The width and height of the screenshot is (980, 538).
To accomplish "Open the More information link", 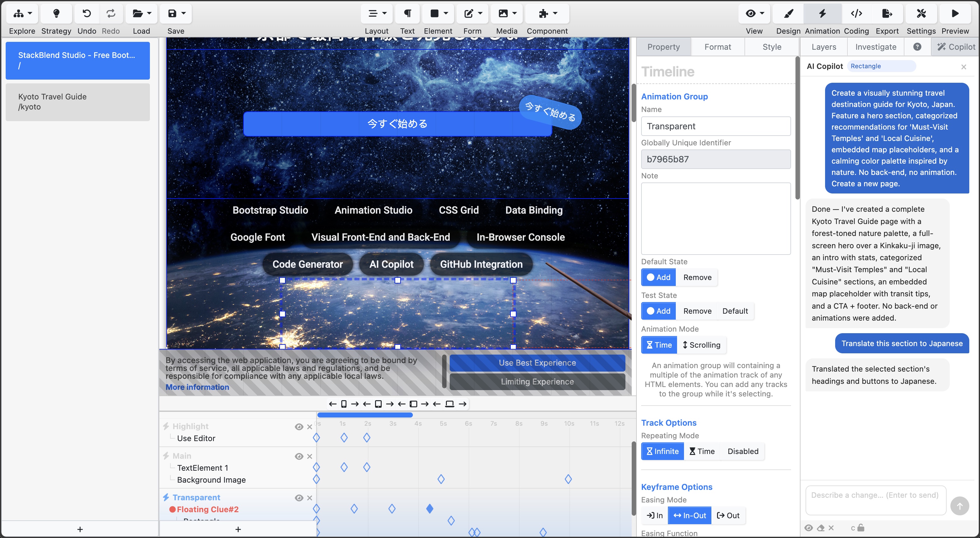I will (x=197, y=387).
